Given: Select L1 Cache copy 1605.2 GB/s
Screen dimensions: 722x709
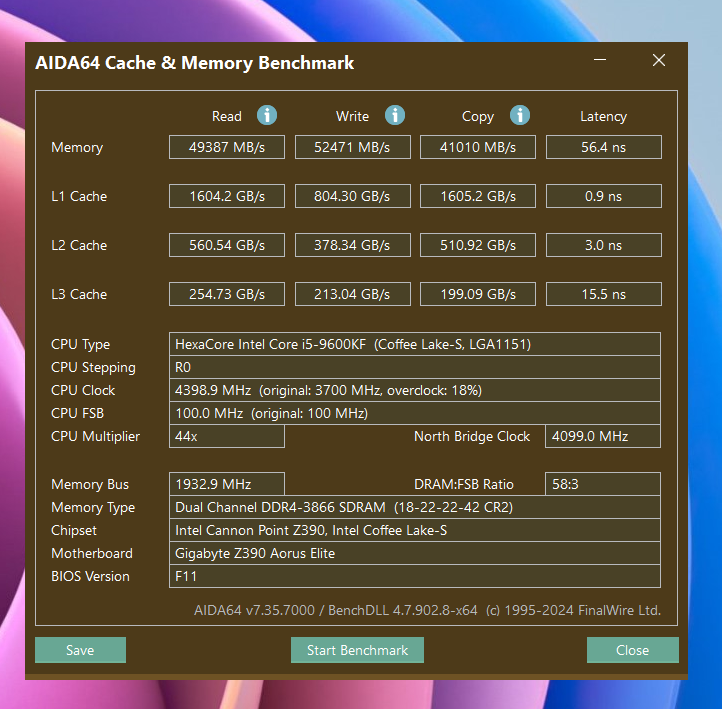Looking at the screenshot, I should [x=478, y=196].
